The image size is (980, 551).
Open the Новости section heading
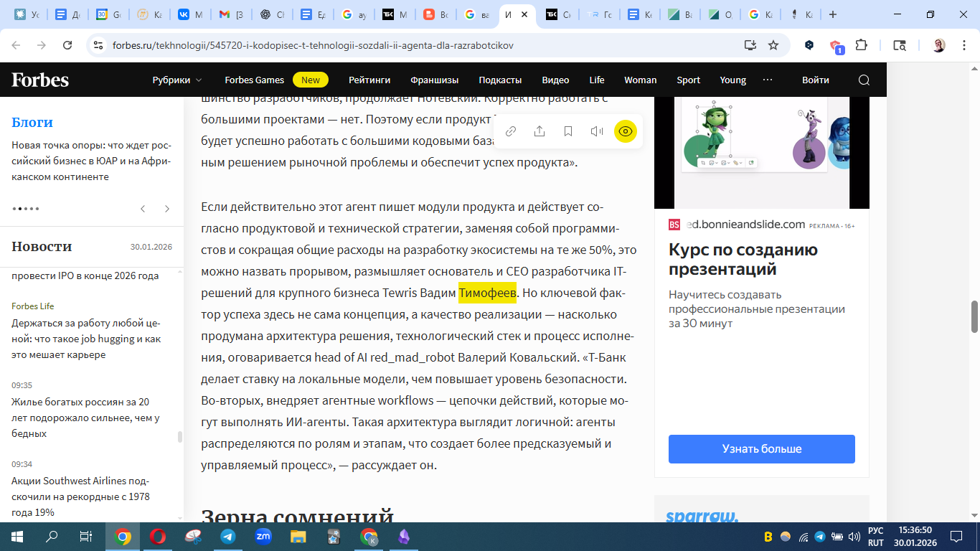click(x=42, y=246)
